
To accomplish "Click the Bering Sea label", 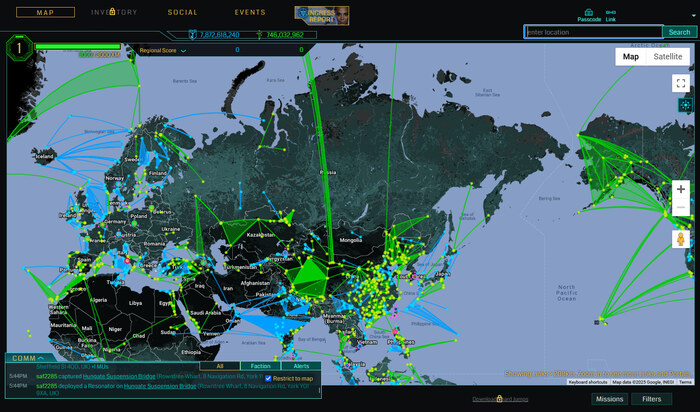I will [549, 199].
